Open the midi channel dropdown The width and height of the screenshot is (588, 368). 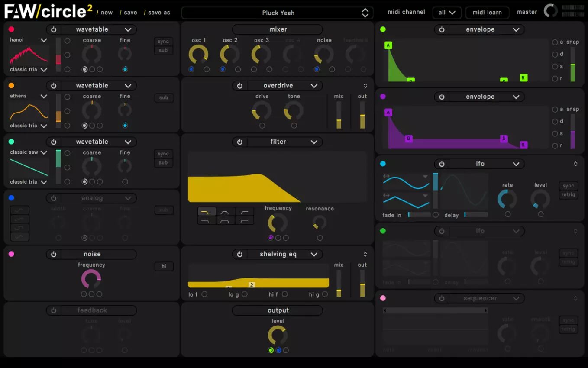coord(447,13)
